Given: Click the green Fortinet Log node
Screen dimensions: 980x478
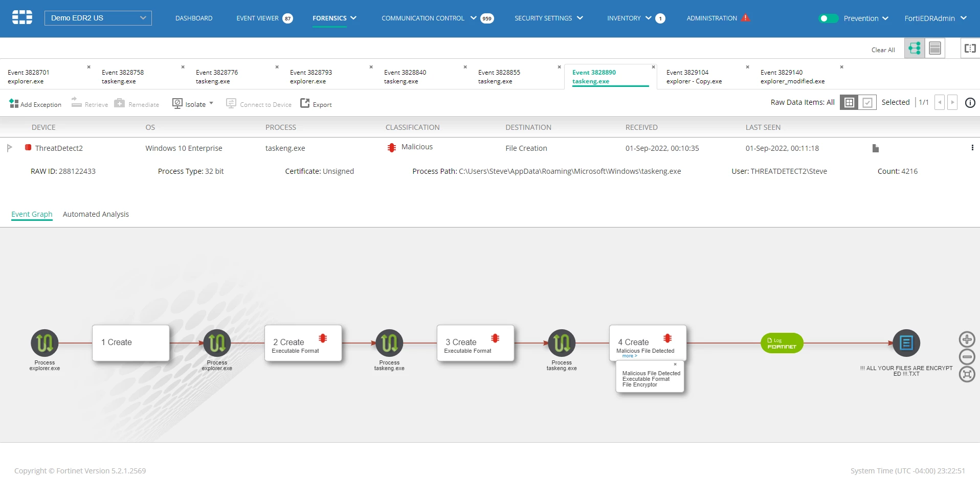Looking at the screenshot, I should click(782, 343).
